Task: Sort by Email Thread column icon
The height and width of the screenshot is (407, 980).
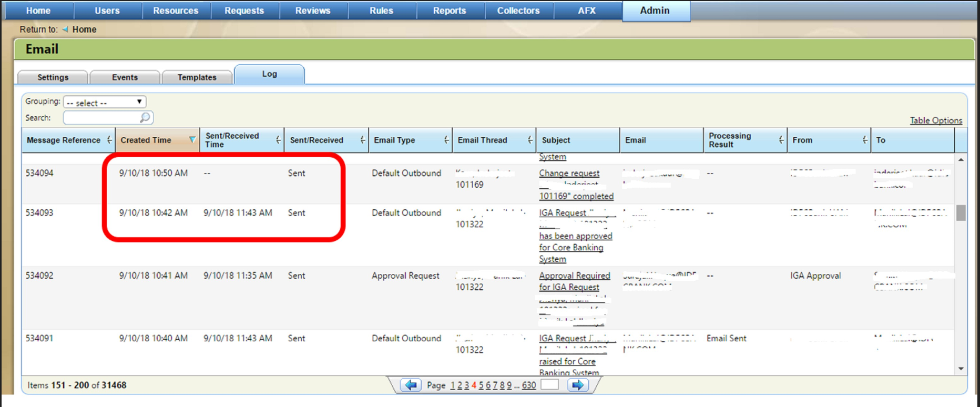Action: [x=529, y=140]
